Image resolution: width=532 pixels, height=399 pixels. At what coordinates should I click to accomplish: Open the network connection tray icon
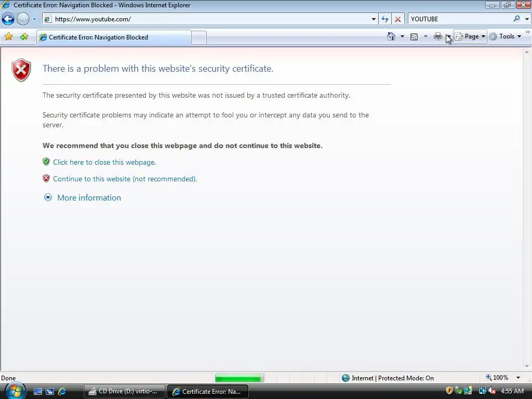pyautogui.click(x=482, y=391)
